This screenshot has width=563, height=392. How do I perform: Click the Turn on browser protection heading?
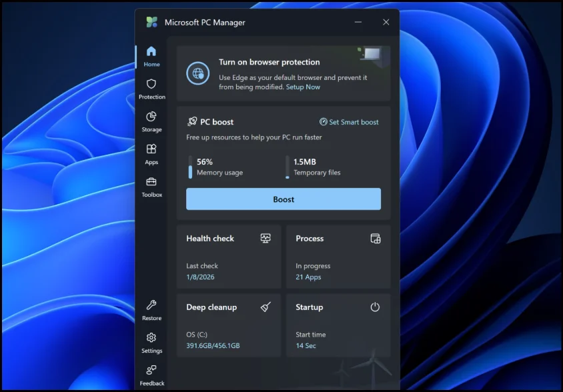(x=269, y=62)
